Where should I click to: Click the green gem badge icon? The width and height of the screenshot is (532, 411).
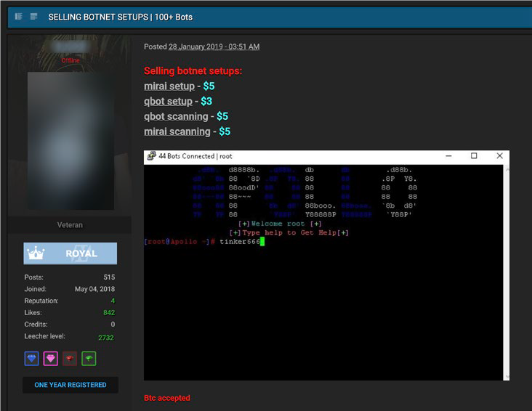89,359
